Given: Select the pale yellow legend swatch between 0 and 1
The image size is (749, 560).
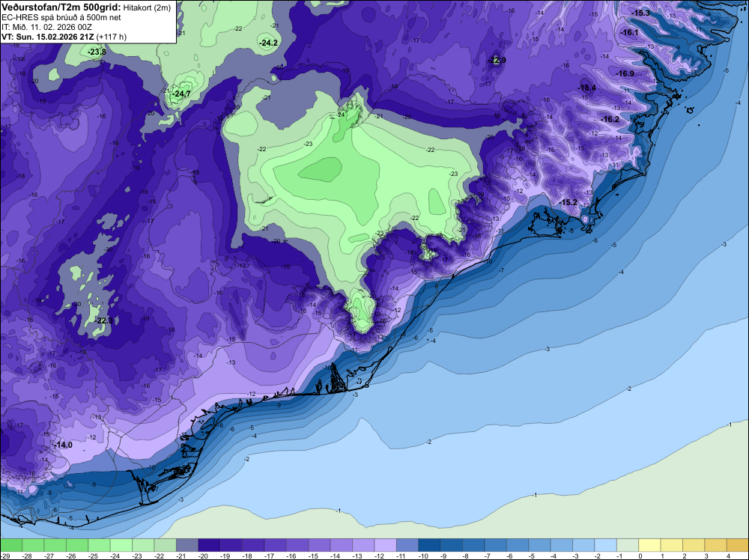Looking at the screenshot, I should pyautogui.click(x=649, y=545).
